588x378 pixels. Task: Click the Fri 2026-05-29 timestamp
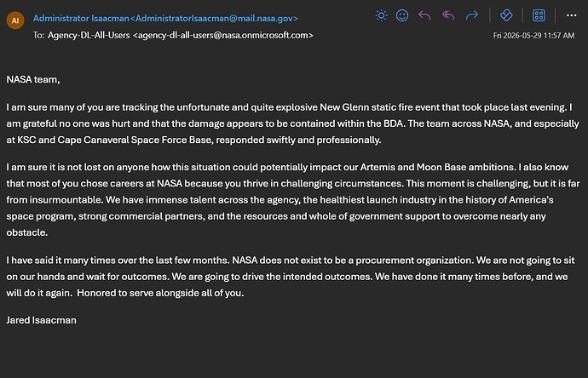click(533, 36)
